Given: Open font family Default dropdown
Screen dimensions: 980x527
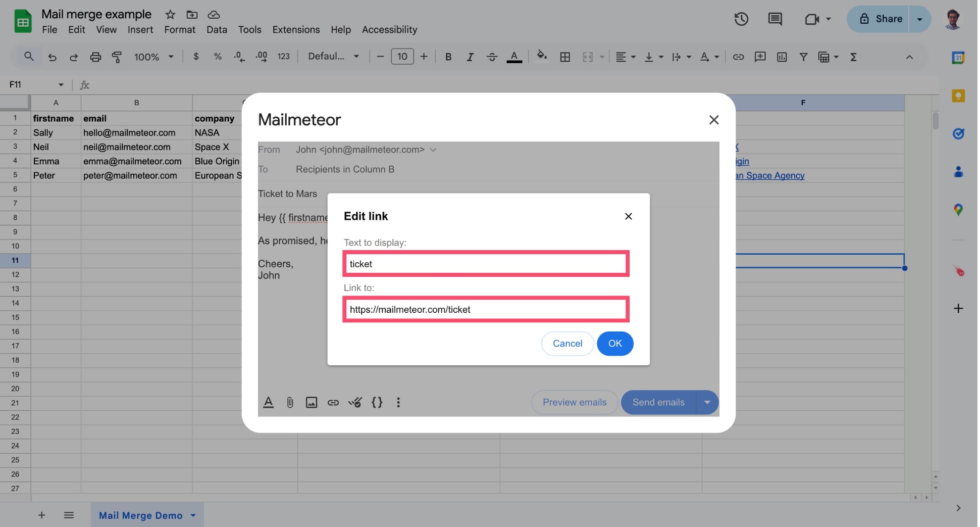Looking at the screenshot, I should [333, 57].
